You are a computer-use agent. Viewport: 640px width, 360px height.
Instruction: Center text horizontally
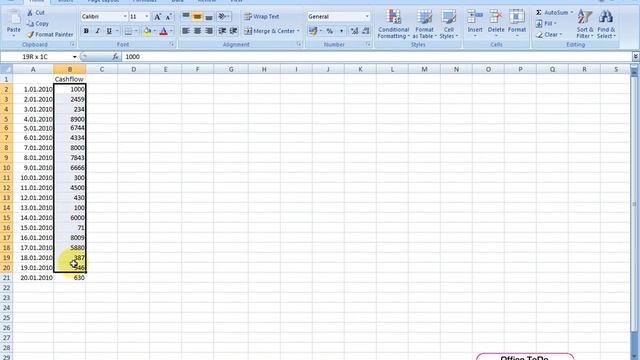[x=197, y=31]
